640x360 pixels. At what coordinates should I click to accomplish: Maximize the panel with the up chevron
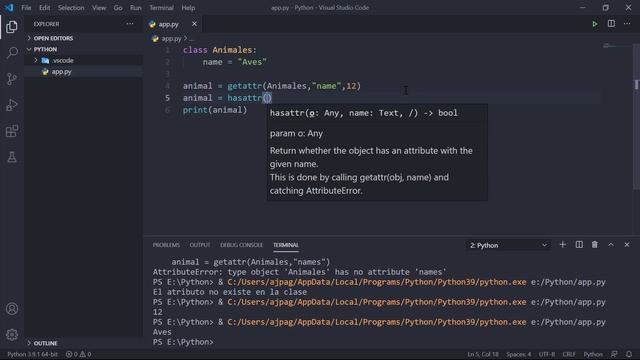pyautogui.click(x=611, y=244)
